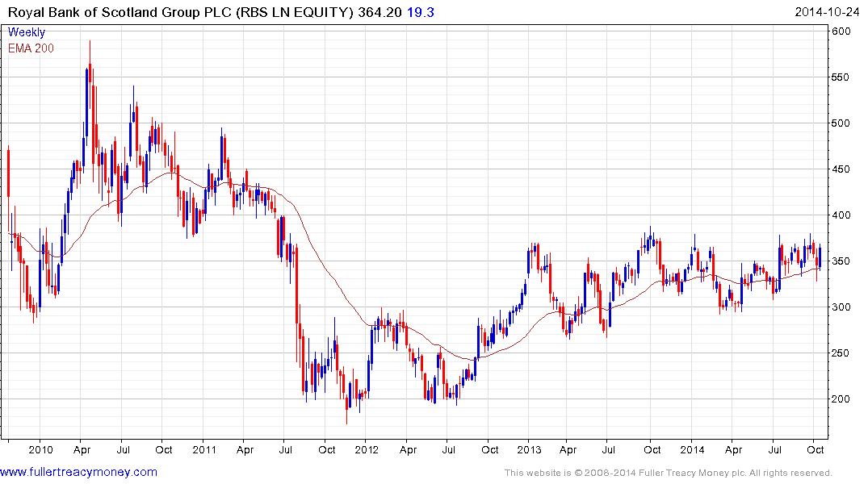Click the copyright notice text
Viewport: 868px width, 484px height.
coord(669,473)
